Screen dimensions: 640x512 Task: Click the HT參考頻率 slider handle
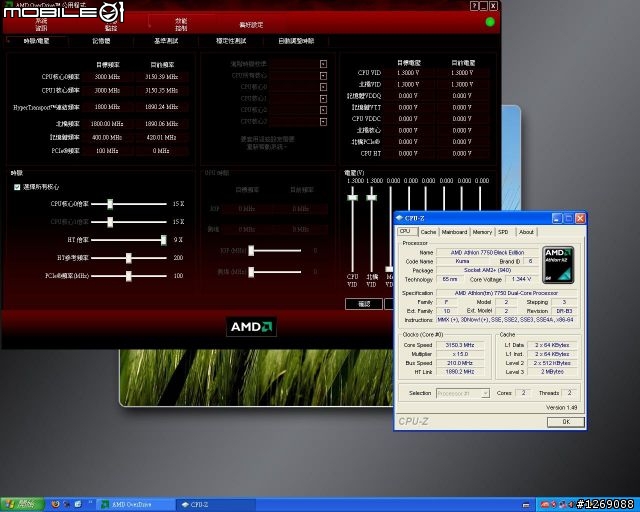click(129, 258)
